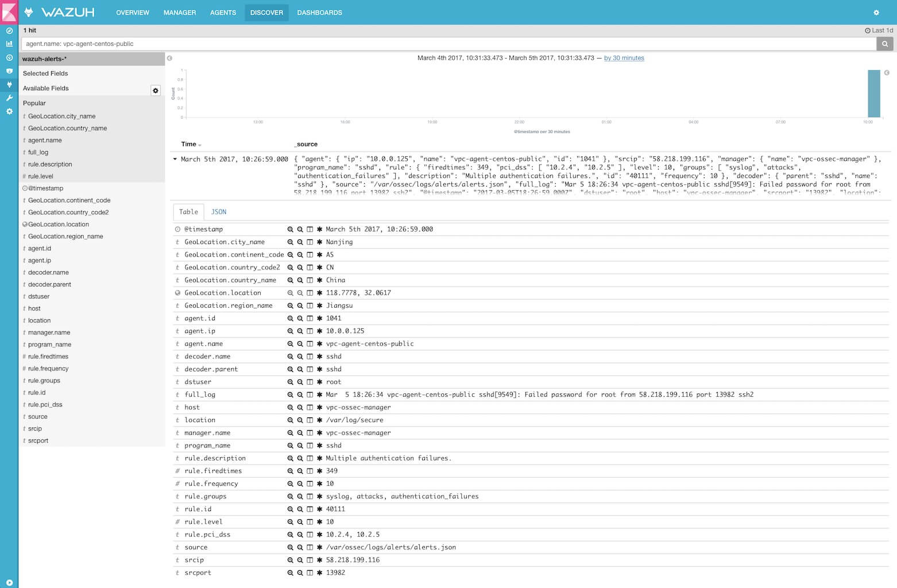This screenshot has height=588, width=897.
Task: Filter for field present on agent.id row
Action: pyautogui.click(x=319, y=318)
